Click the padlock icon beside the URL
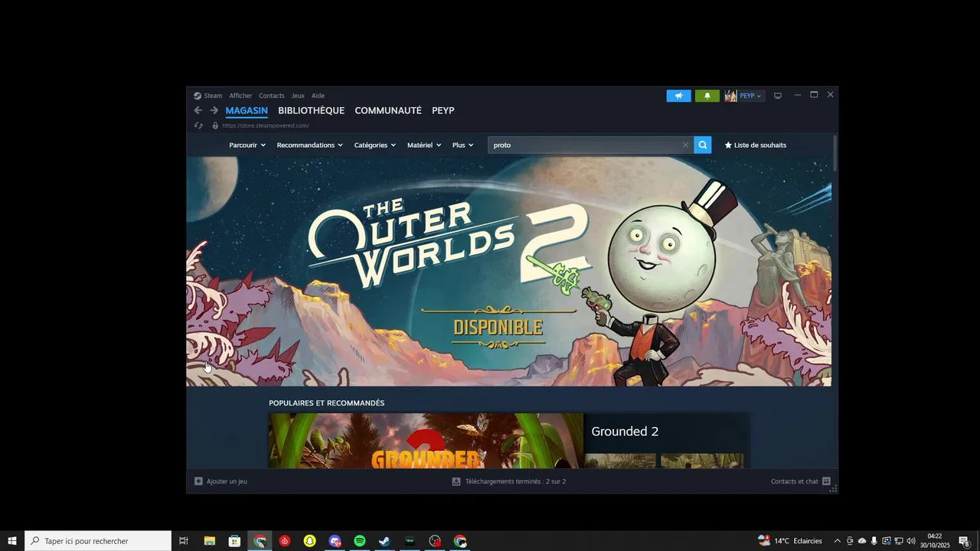The image size is (980, 551). pos(215,126)
